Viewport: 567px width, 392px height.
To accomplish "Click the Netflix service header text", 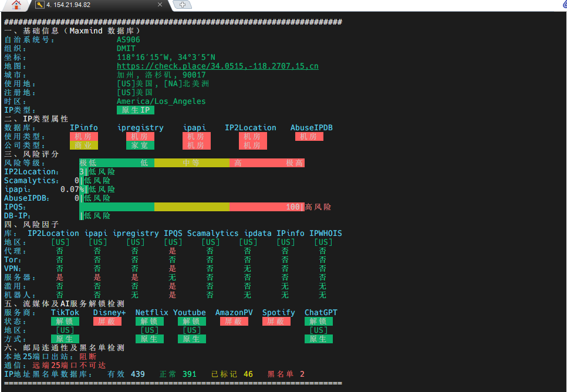I will (151, 313).
